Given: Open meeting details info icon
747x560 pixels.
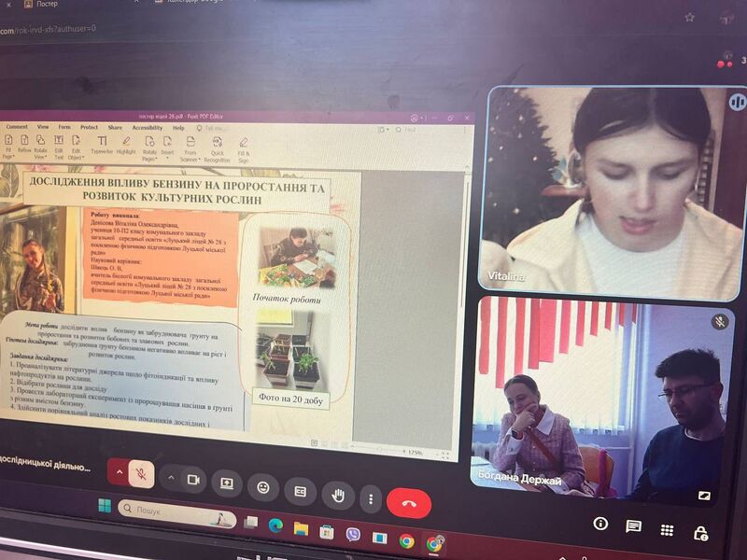Looking at the screenshot, I should [x=599, y=525].
